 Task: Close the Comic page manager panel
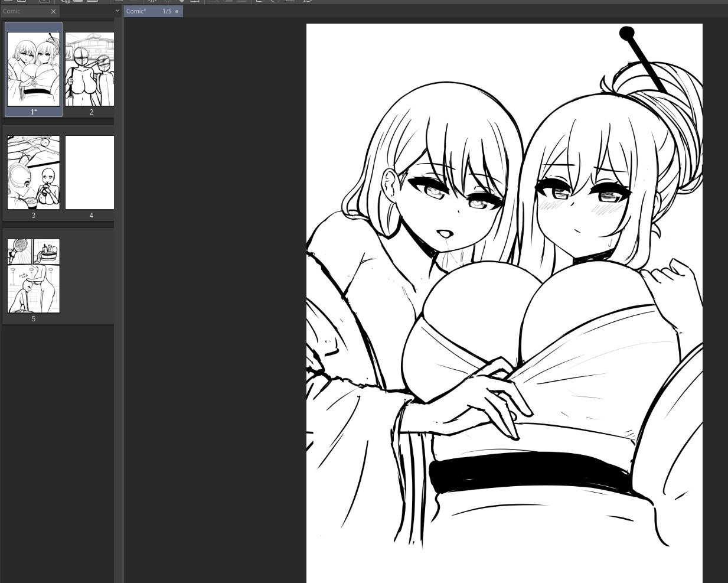[x=54, y=11]
